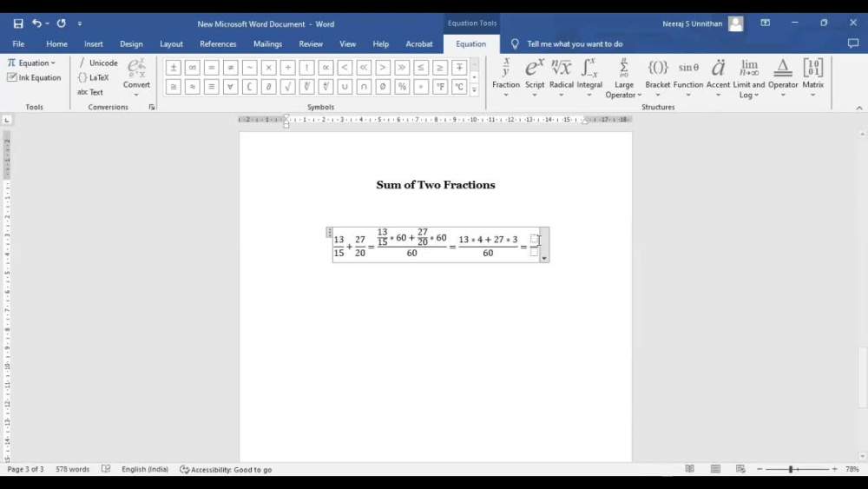Switch to the Design tab

tap(131, 43)
